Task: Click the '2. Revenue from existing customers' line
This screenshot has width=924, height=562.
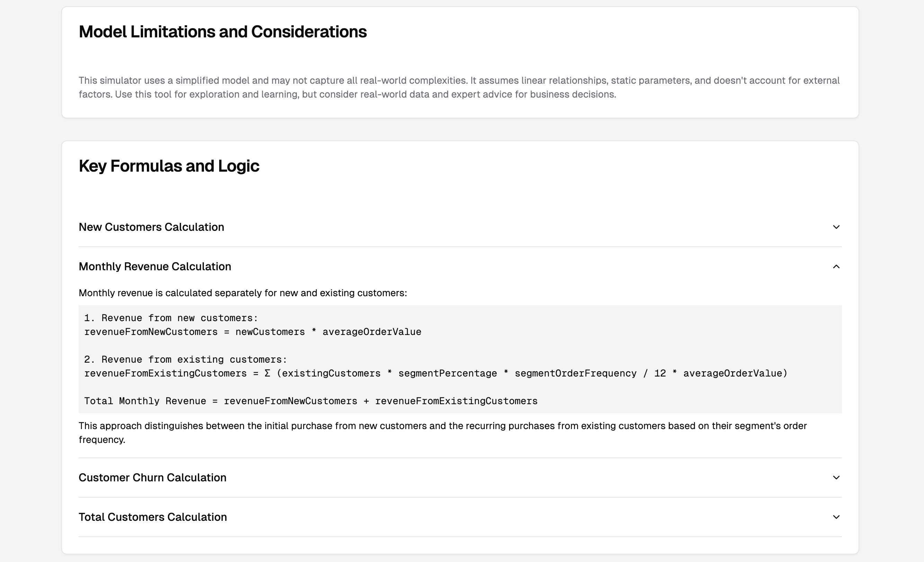Action: 185,360
